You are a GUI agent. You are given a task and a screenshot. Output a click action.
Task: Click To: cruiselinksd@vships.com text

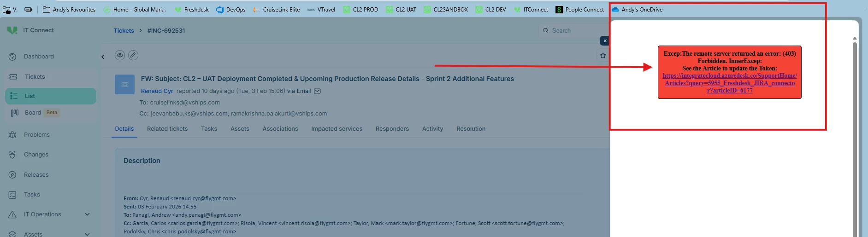[x=180, y=103]
